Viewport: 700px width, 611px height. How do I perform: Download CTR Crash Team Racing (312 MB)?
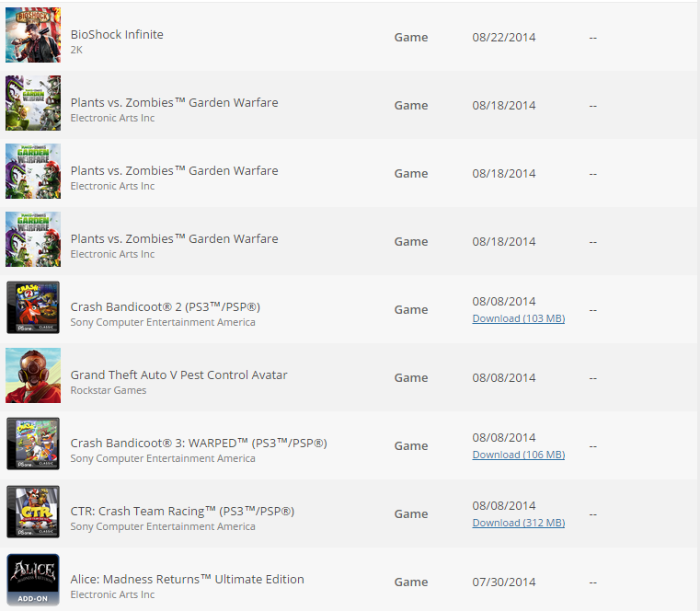pos(518,523)
